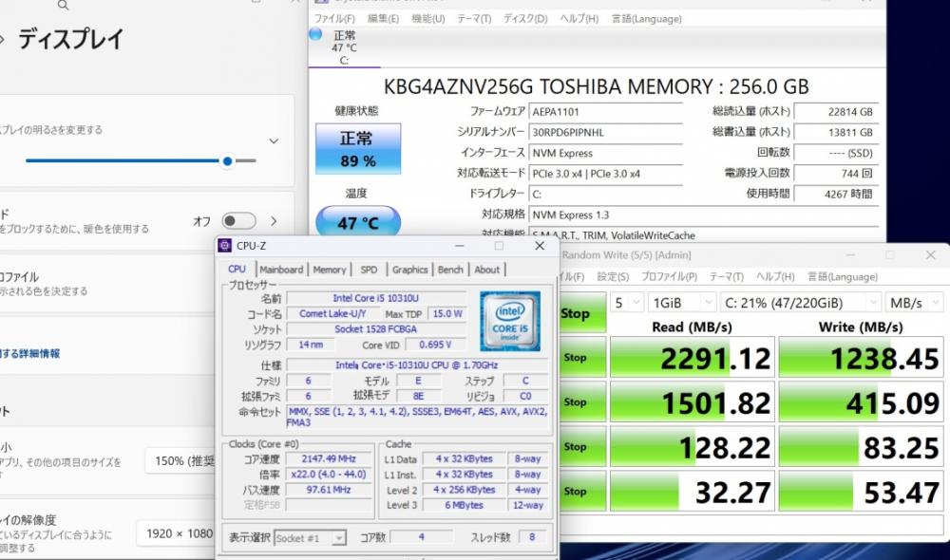Click the power-on hours value 4267 時間
This screenshot has height=560, width=950.
click(x=836, y=195)
